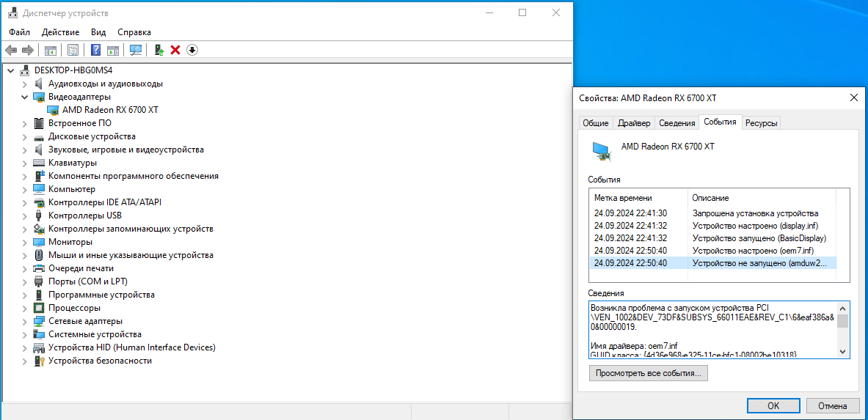Click the icon beside Сетевые адаптеры
The image size is (868, 420).
pos(39,321)
